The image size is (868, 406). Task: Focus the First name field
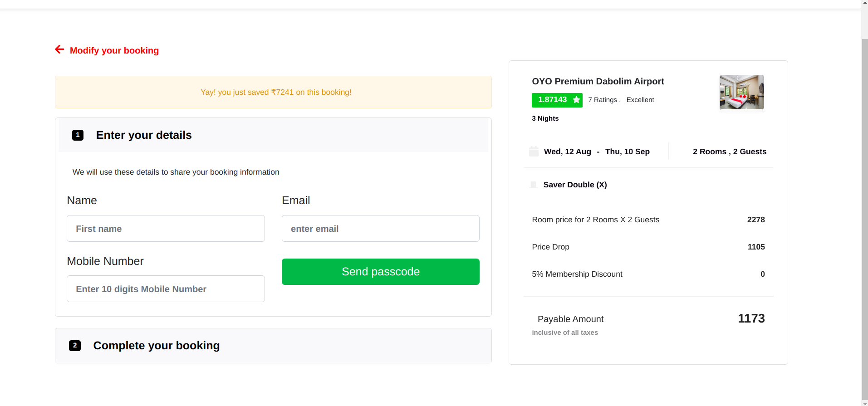166,229
